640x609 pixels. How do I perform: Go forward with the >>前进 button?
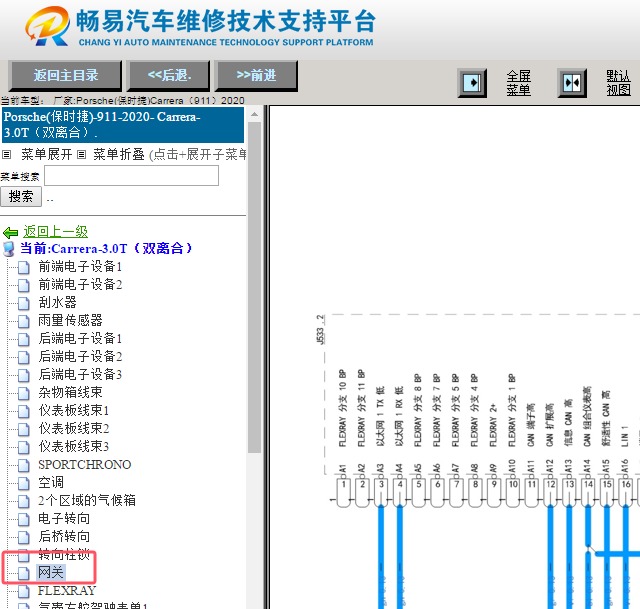256,76
